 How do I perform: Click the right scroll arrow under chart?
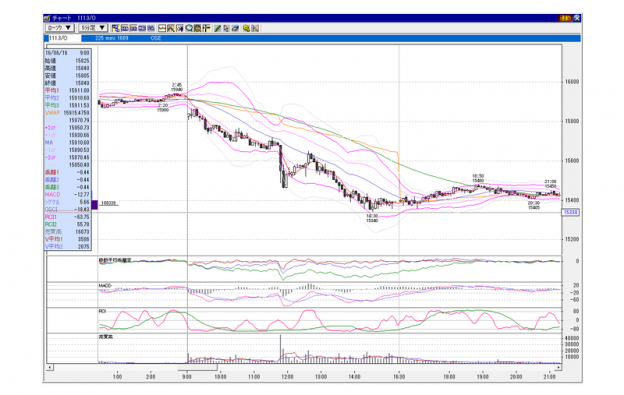558,367
